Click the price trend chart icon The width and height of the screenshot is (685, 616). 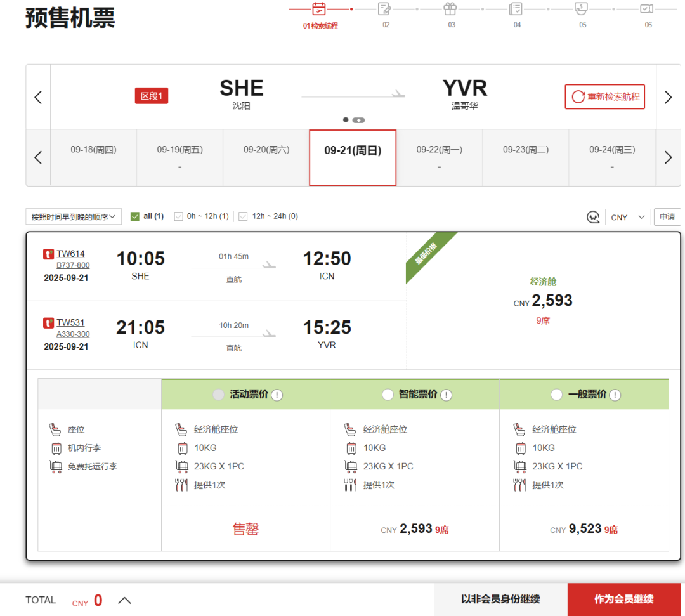(593, 217)
